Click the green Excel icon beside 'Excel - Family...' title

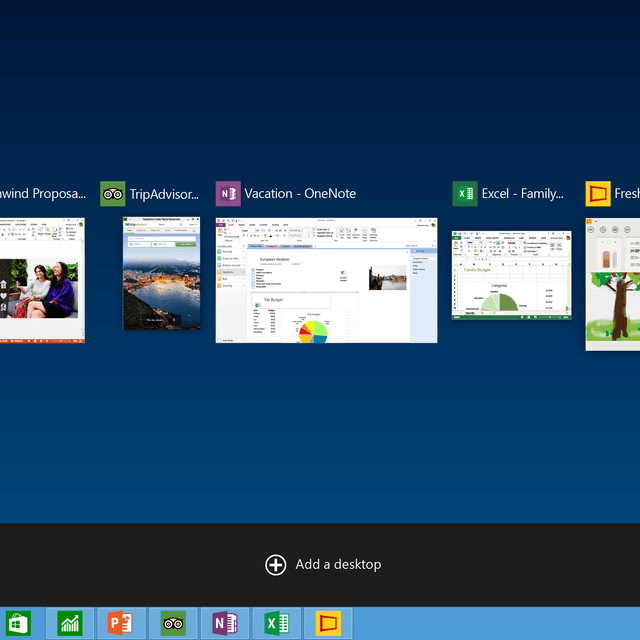tap(465, 193)
